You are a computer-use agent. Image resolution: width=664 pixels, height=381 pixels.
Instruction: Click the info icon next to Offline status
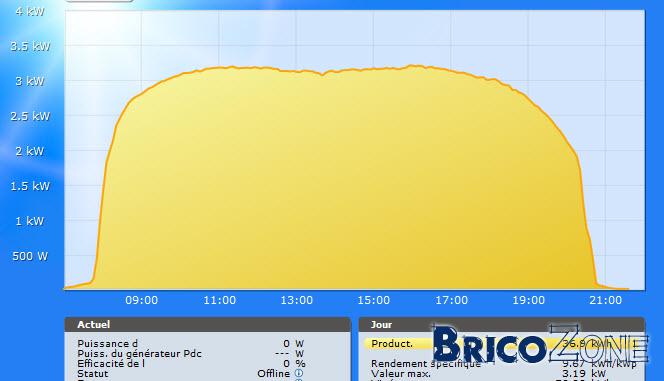(299, 373)
